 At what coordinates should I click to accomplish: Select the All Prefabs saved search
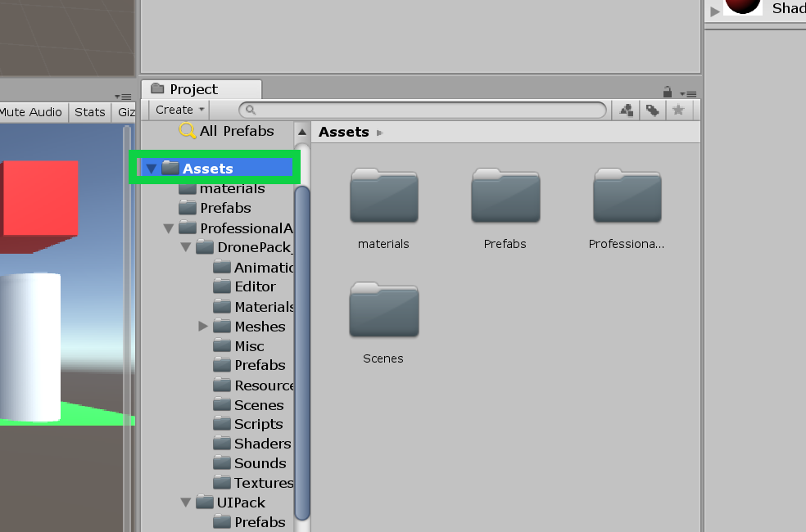pos(236,131)
